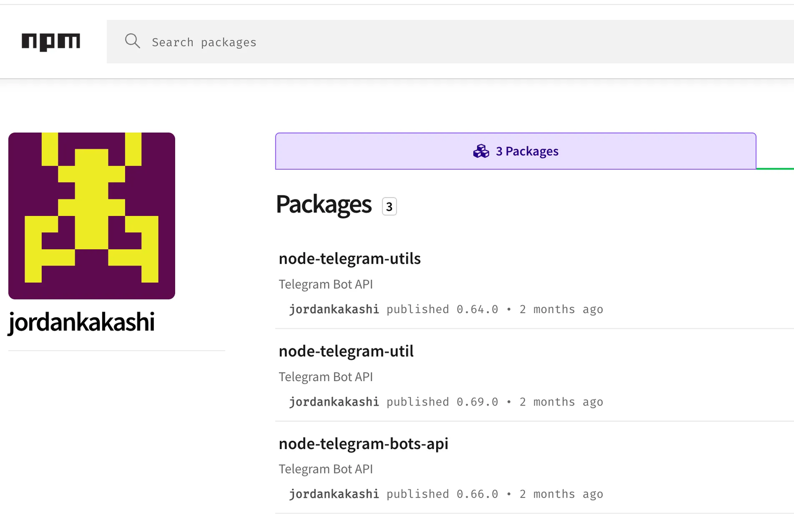Viewport: 794px width, 532px height.
Task: Click the Packages section heading
Action: coord(324,204)
